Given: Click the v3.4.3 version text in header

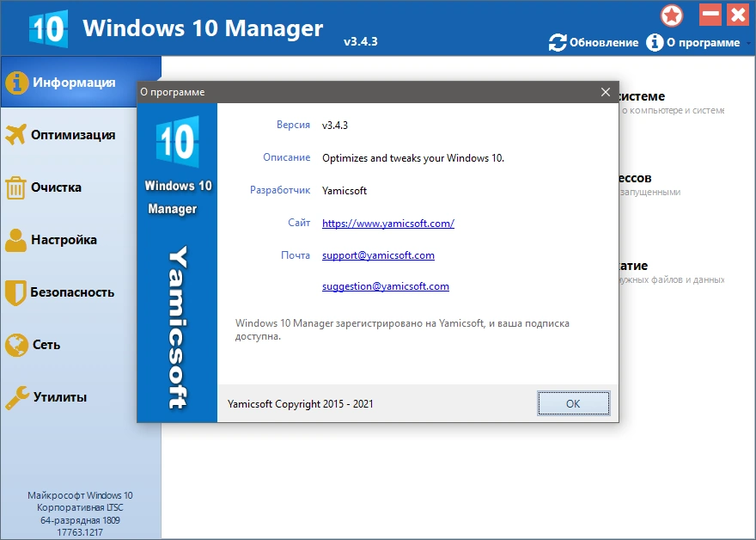Looking at the screenshot, I should (361, 41).
